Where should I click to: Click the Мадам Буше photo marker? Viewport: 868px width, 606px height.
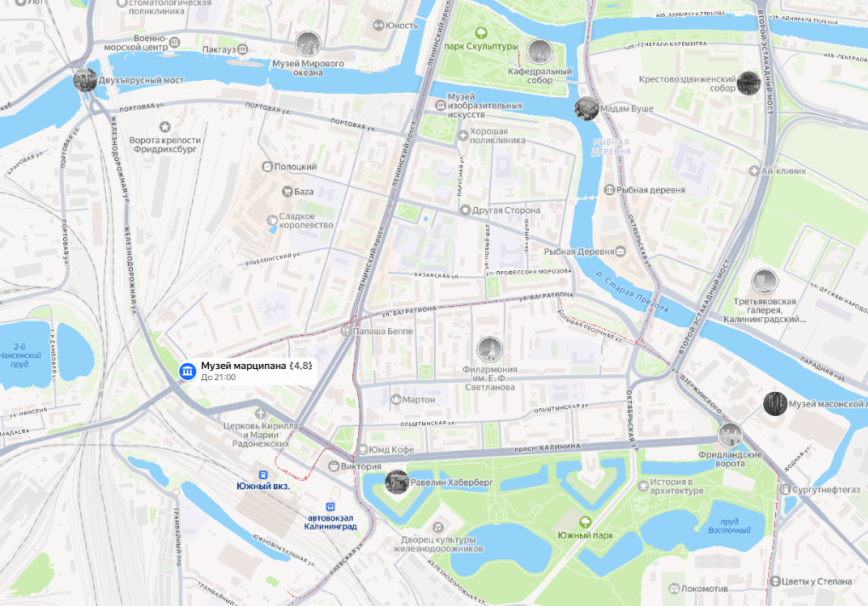coord(587,108)
